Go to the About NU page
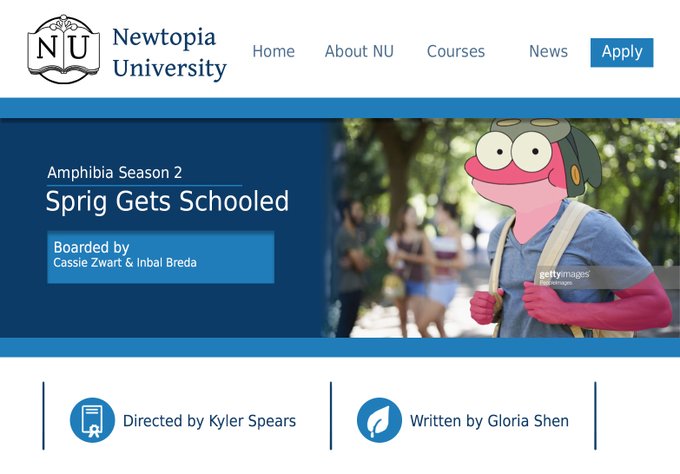Viewport: 680px width, 474px height. (x=359, y=52)
